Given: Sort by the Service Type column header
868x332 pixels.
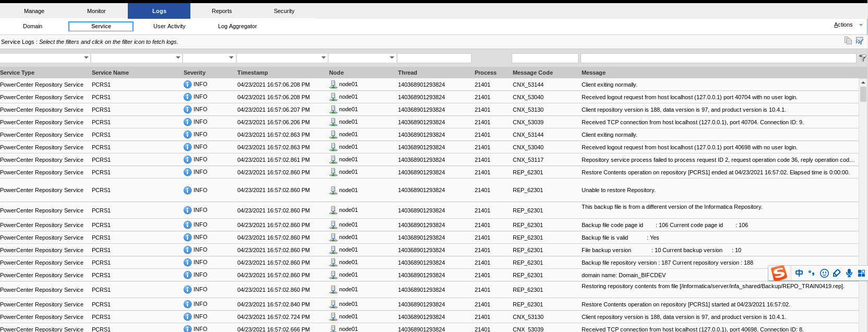Looking at the screenshot, I should click(17, 73).
